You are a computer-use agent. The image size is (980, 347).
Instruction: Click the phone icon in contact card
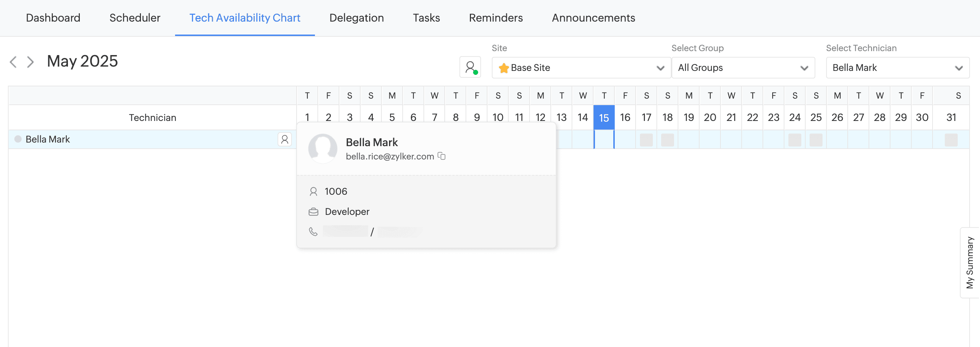pyautogui.click(x=313, y=231)
